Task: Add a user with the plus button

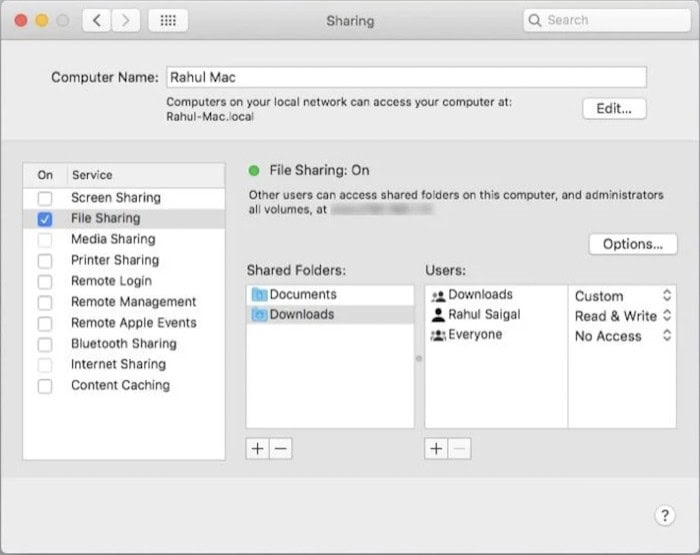Action: click(x=436, y=448)
